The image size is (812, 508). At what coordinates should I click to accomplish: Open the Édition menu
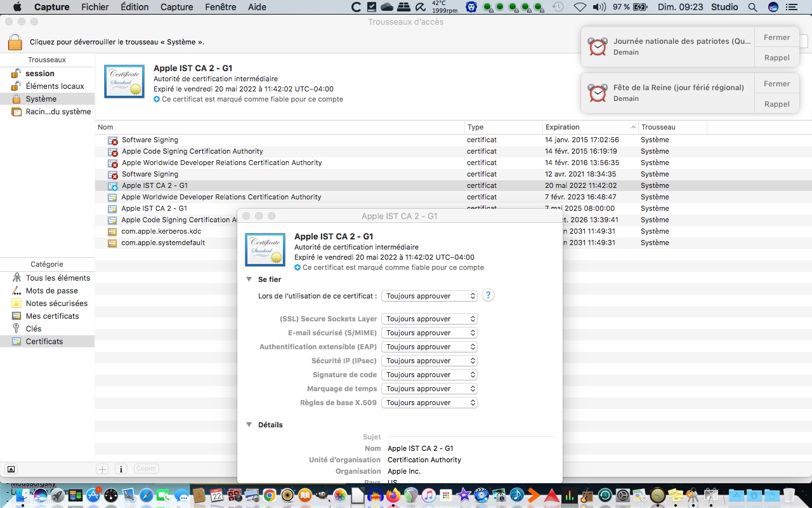134,7
